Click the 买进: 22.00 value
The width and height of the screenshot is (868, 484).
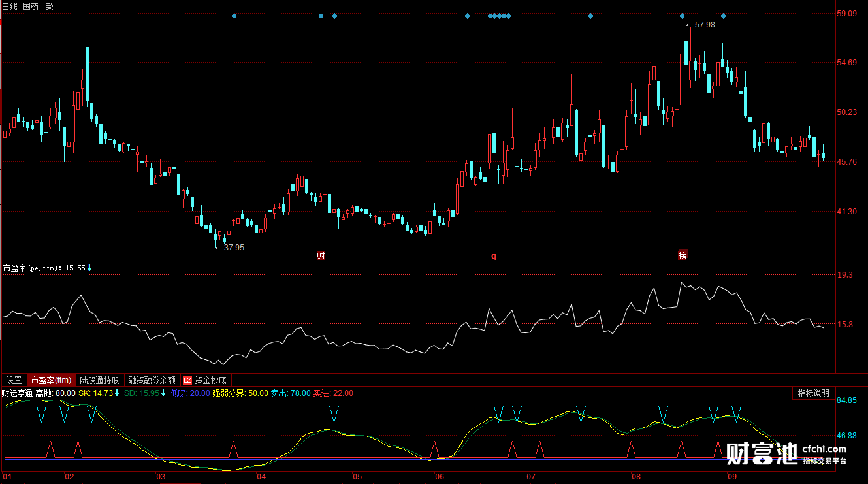pyautogui.click(x=333, y=393)
